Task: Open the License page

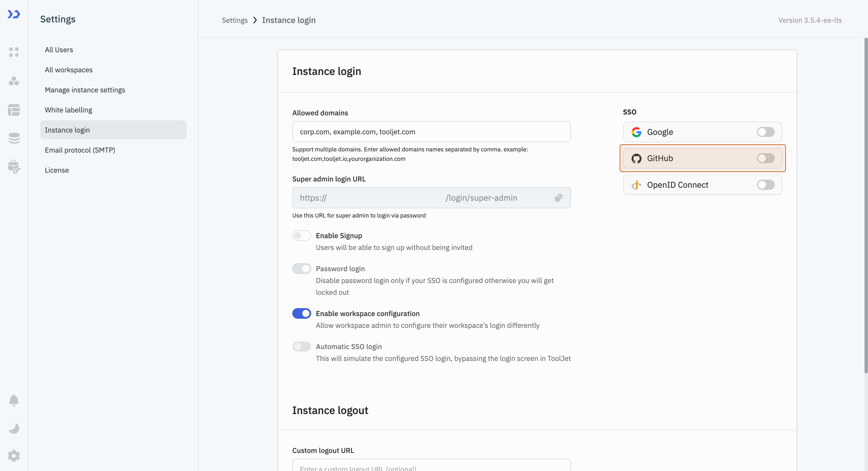Action: pyautogui.click(x=57, y=170)
